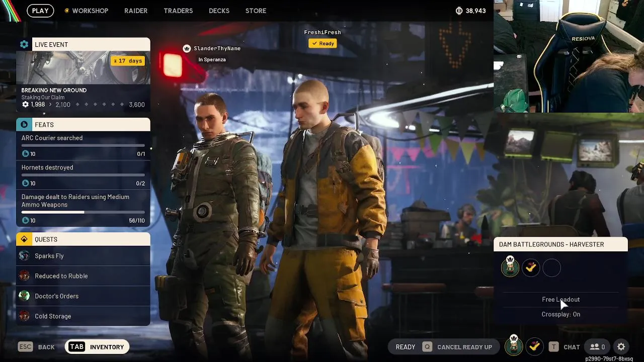
Task: Select the Free Loadout option
Action: tap(560, 299)
